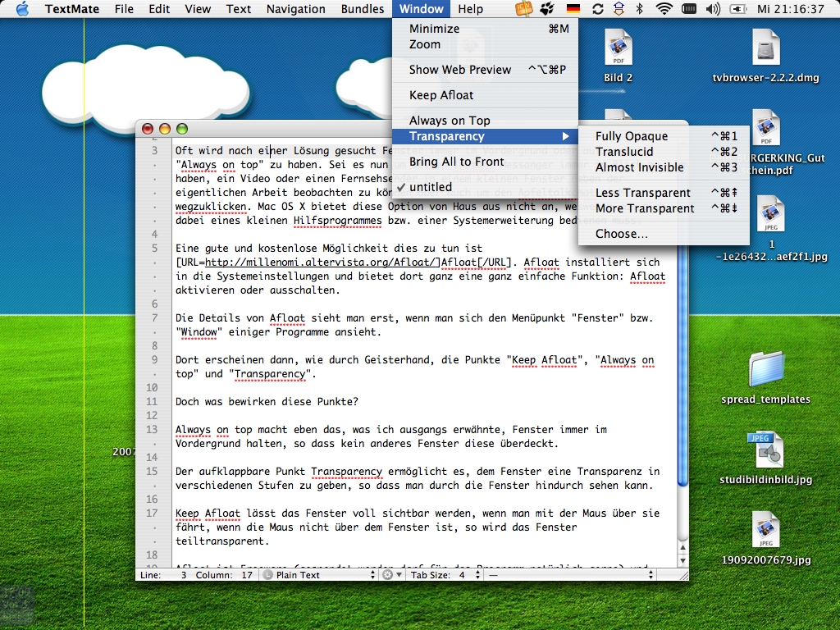
Task: Choose Minimize from the Window menu
Action: (x=486, y=29)
